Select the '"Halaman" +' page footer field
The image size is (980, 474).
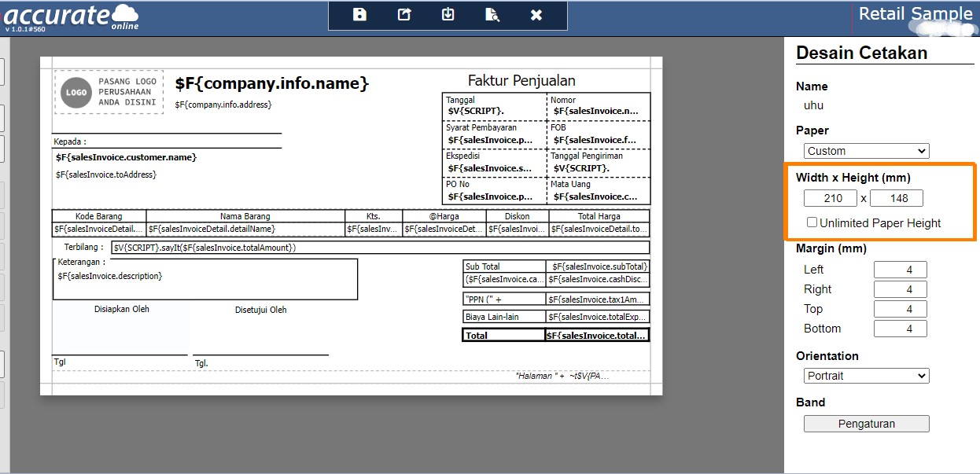click(562, 376)
